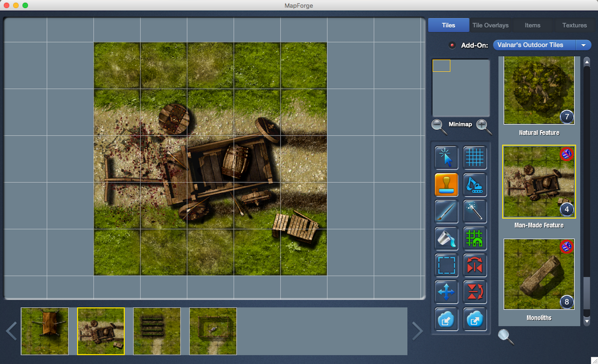
Task: Click the flip horizontal tool
Action: pyautogui.click(x=475, y=266)
